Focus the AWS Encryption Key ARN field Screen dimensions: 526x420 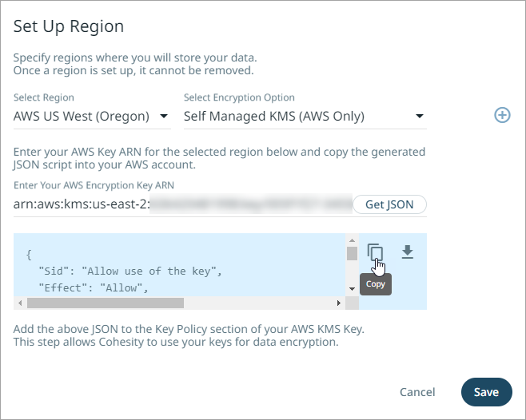[182, 204]
